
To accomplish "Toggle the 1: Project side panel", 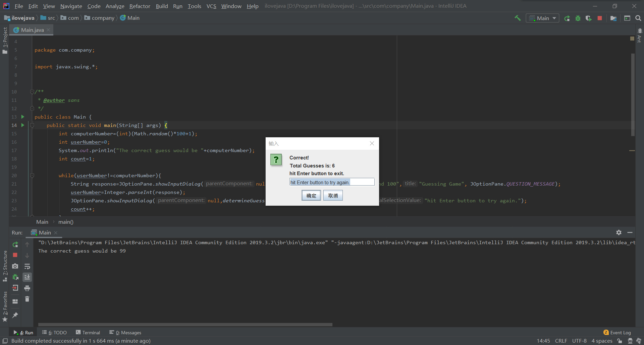I will click(x=5, y=40).
